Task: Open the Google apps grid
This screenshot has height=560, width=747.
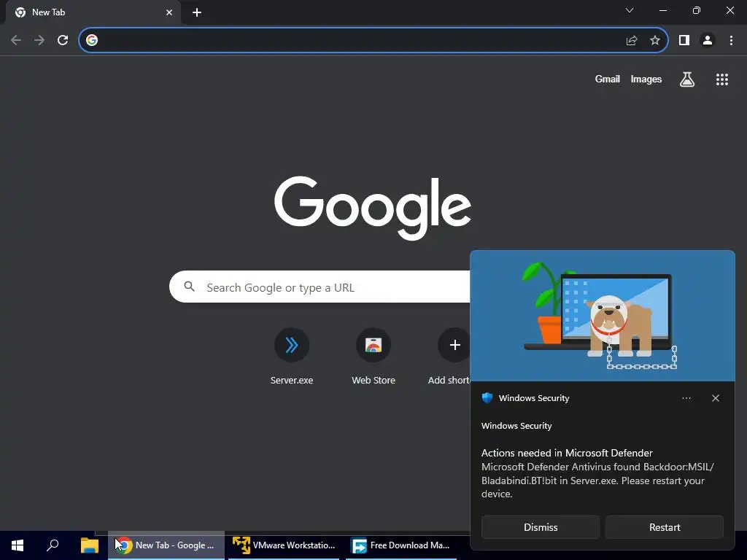Action: (721, 79)
